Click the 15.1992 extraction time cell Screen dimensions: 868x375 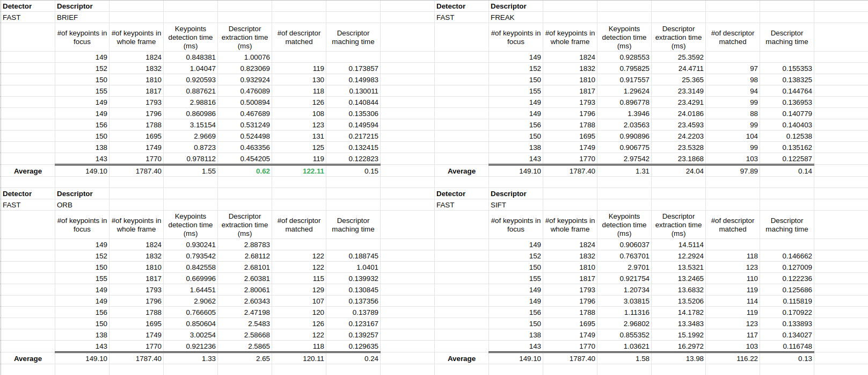[x=679, y=335]
